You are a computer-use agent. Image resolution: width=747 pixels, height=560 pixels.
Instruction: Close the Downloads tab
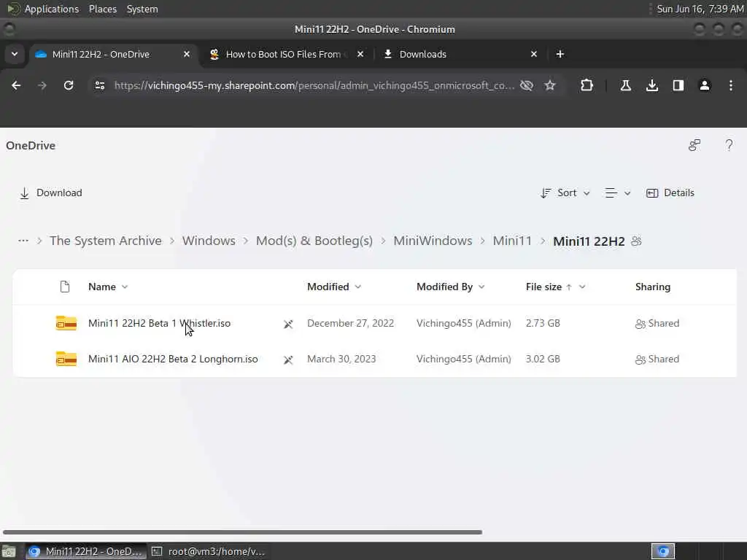[x=534, y=54]
